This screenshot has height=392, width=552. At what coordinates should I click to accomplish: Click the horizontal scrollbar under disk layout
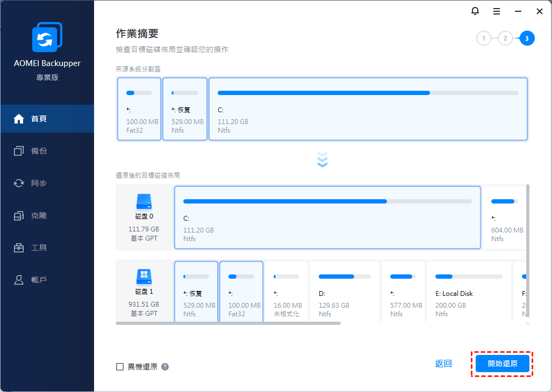228,323
